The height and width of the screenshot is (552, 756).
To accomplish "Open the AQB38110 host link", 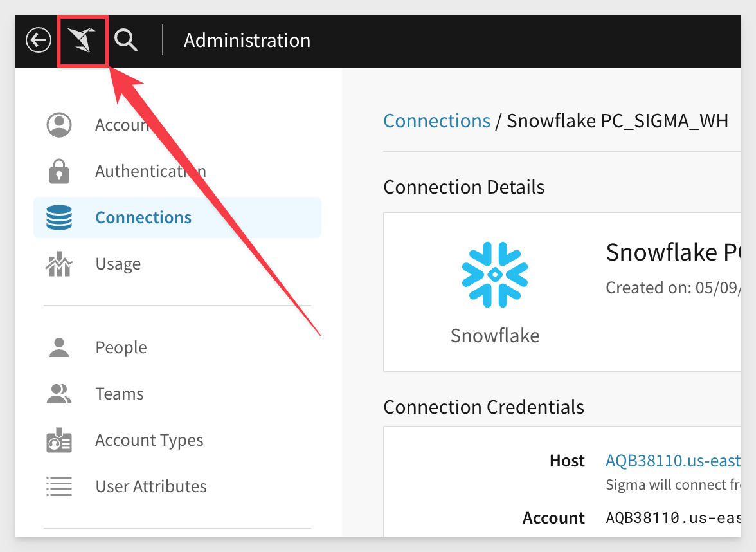I will click(x=672, y=461).
